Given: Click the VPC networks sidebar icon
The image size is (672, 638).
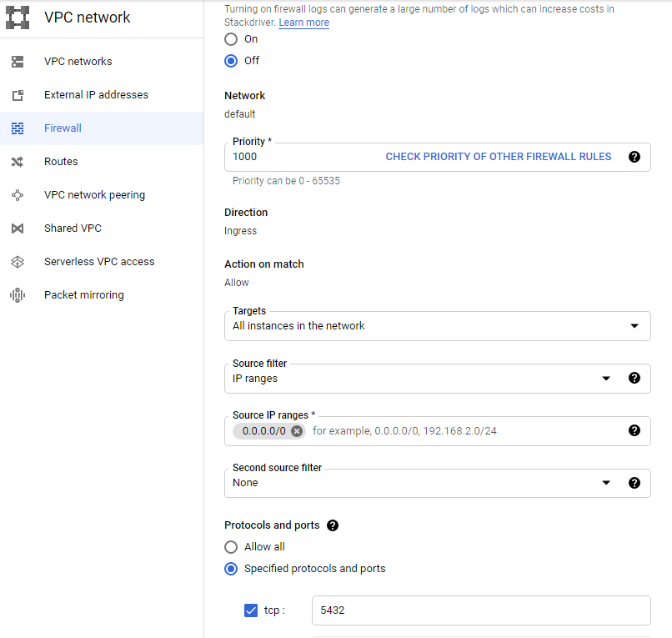Looking at the screenshot, I should tap(18, 62).
